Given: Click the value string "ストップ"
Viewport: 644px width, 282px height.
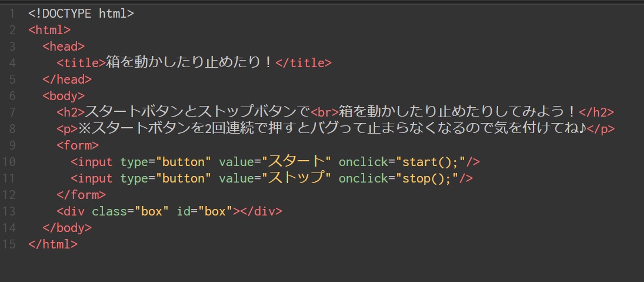Looking at the screenshot, I should click(296, 178).
